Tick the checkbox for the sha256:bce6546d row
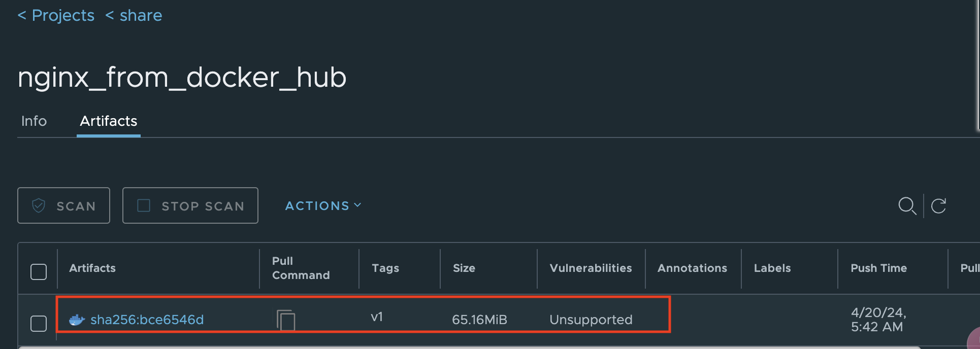Screen dimensions: 980x349 pos(39,324)
